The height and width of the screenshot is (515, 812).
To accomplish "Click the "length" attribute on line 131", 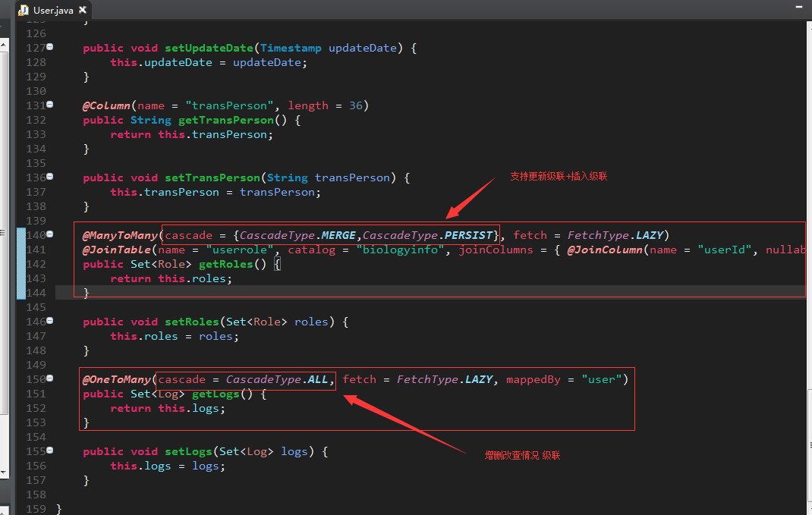I will coord(308,105).
